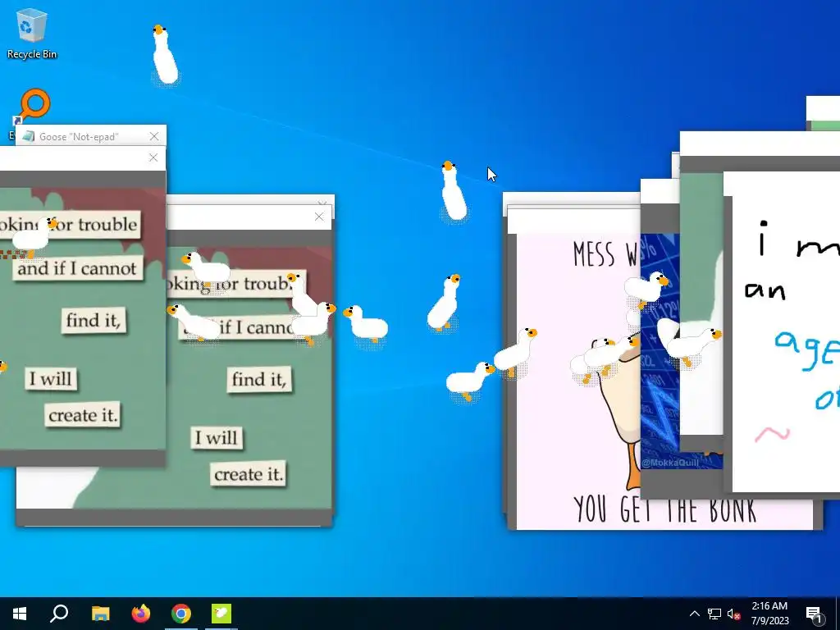Open the notification center icon
The width and height of the screenshot is (840, 630).
[815, 614]
